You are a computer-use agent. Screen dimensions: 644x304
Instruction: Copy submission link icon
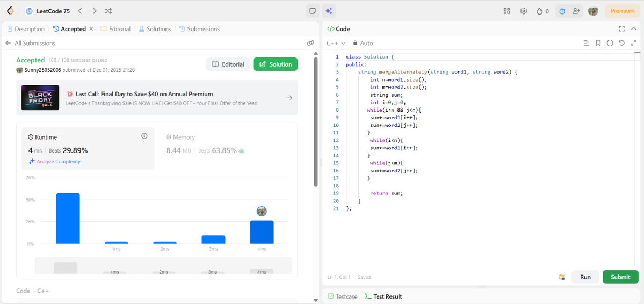(x=310, y=43)
